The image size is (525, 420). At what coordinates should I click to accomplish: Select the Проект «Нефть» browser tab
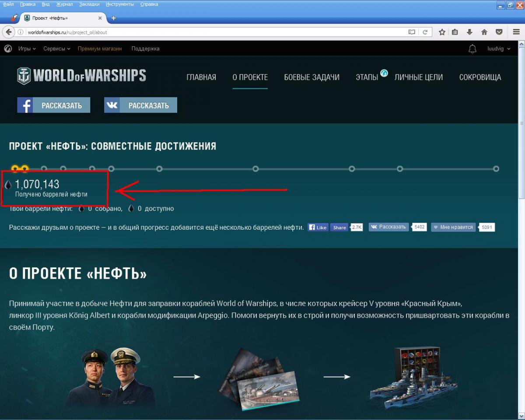63,18
